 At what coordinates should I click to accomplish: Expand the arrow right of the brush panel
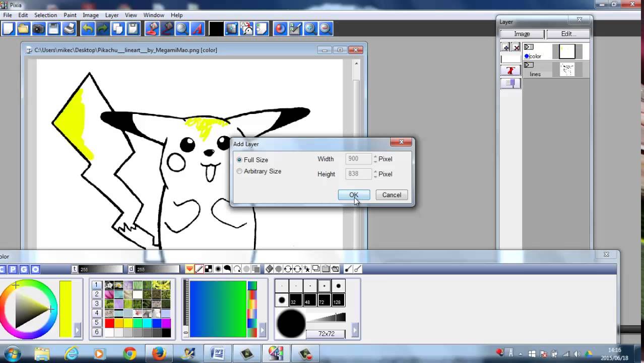(355, 331)
